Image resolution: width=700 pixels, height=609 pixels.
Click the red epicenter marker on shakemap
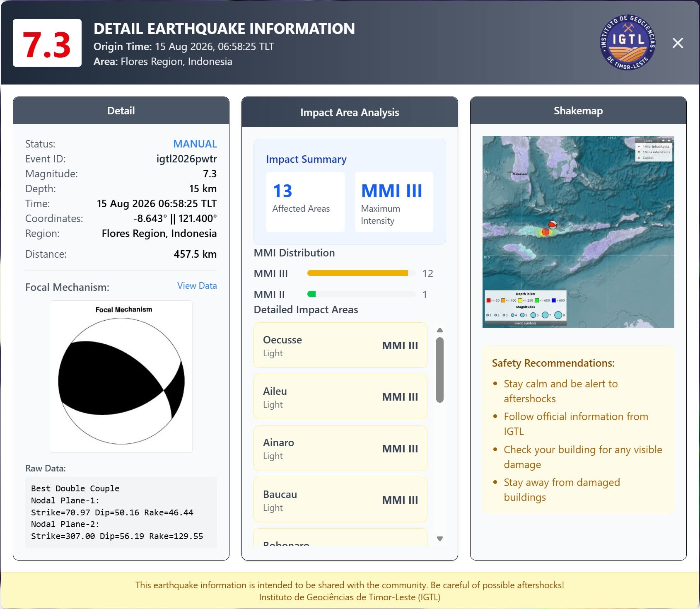click(546, 232)
